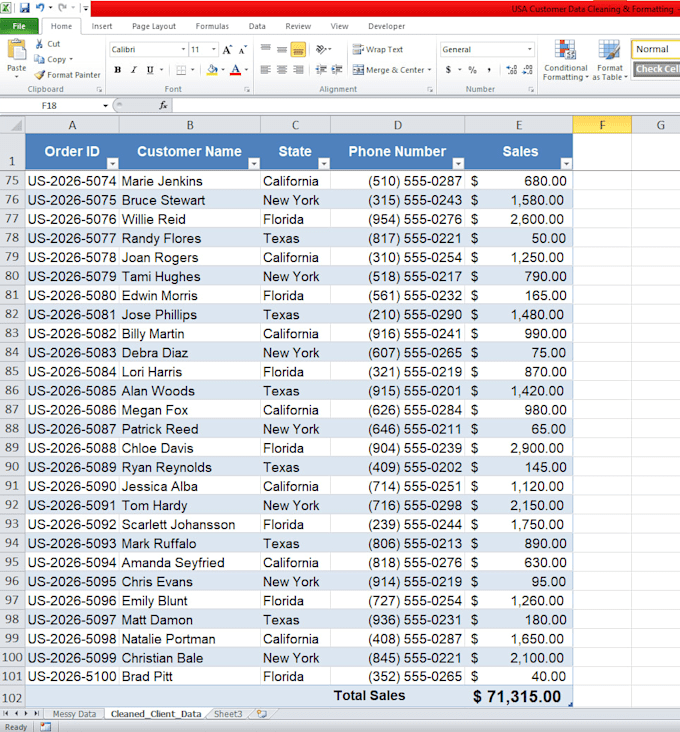Click Merge & Center button
680x732 pixels.
(392, 70)
